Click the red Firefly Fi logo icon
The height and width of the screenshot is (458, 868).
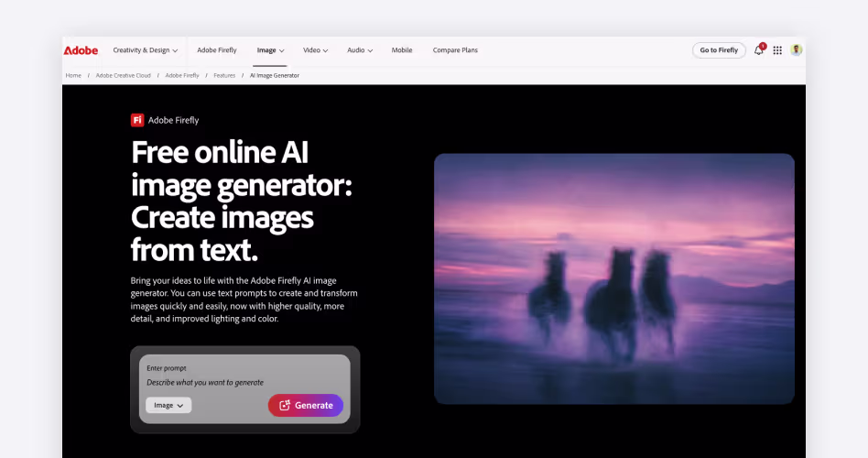pos(137,120)
